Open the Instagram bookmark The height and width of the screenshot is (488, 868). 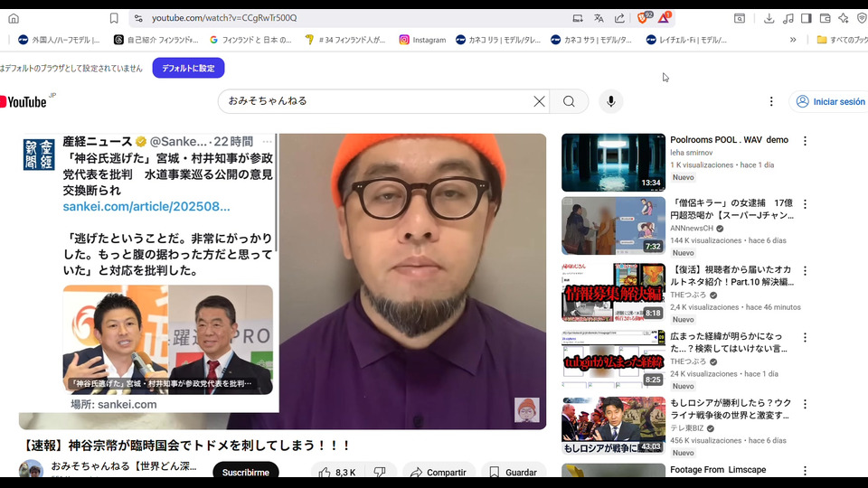pos(422,40)
